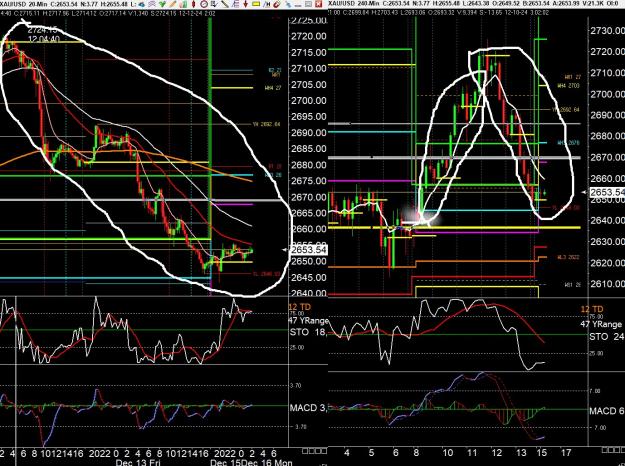625x466 pixels.
Task: Click the 2645.00 price axis value on the 20-Min chart
Action: (309, 277)
